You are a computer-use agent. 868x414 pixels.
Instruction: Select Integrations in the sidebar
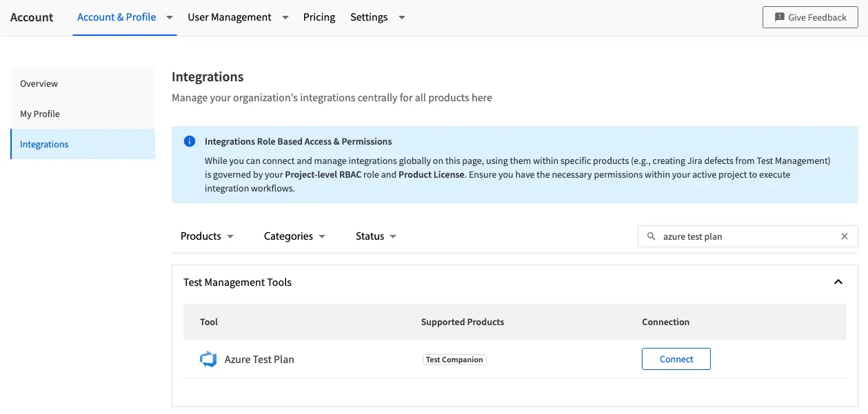(x=83, y=144)
